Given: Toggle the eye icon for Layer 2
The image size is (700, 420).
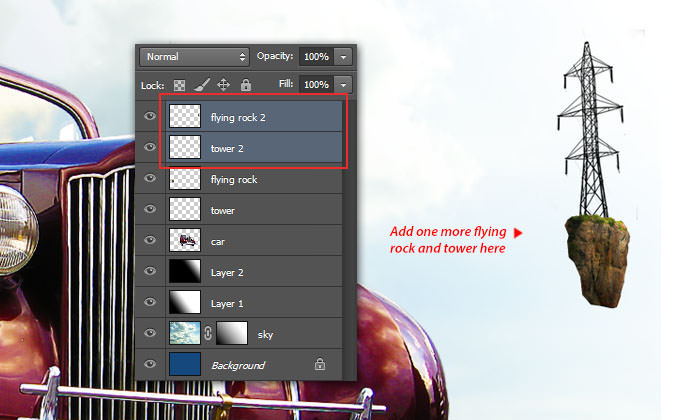Looking at the screenshot, I should [150, 271].
